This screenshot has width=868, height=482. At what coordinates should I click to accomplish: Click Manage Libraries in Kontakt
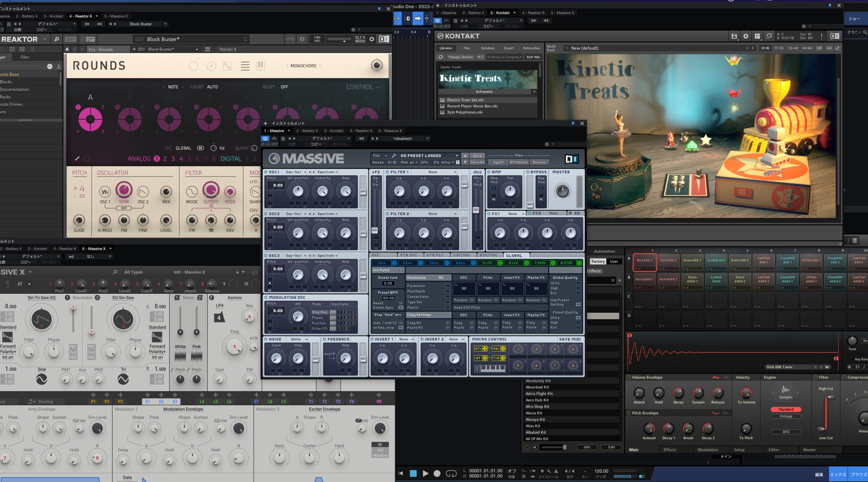pyautogui.click(x=460, y=57)
